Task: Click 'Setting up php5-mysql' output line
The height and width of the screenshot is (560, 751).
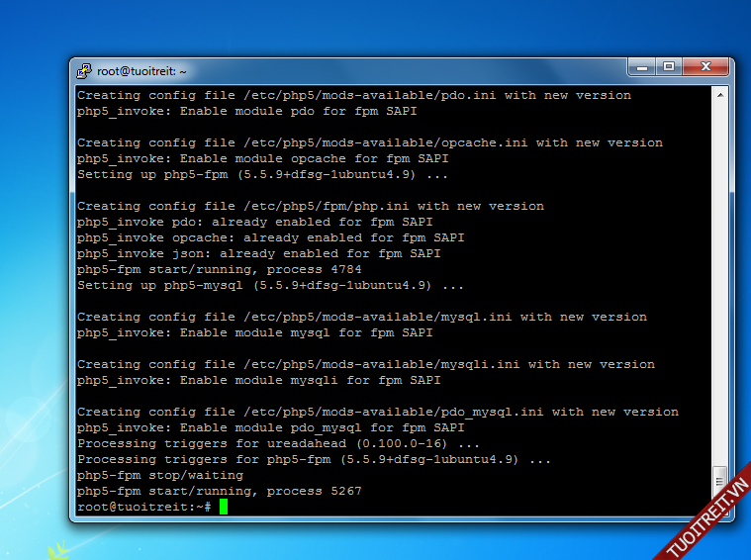Action: tap(270, 285)
